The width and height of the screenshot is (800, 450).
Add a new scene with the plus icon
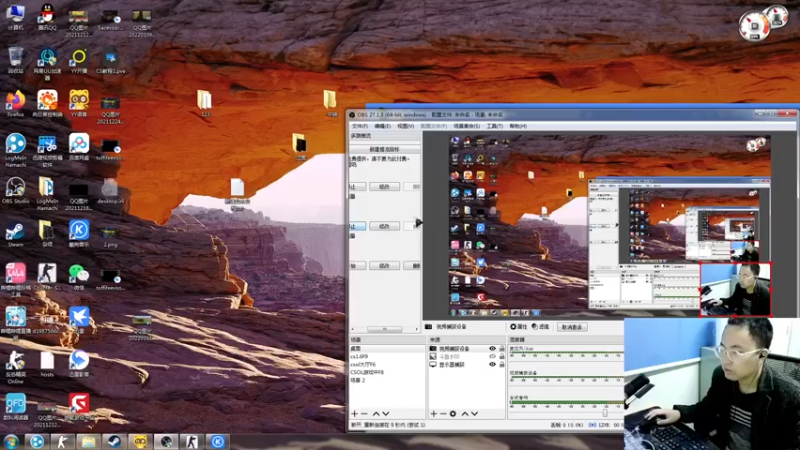[x=355, y=414]
